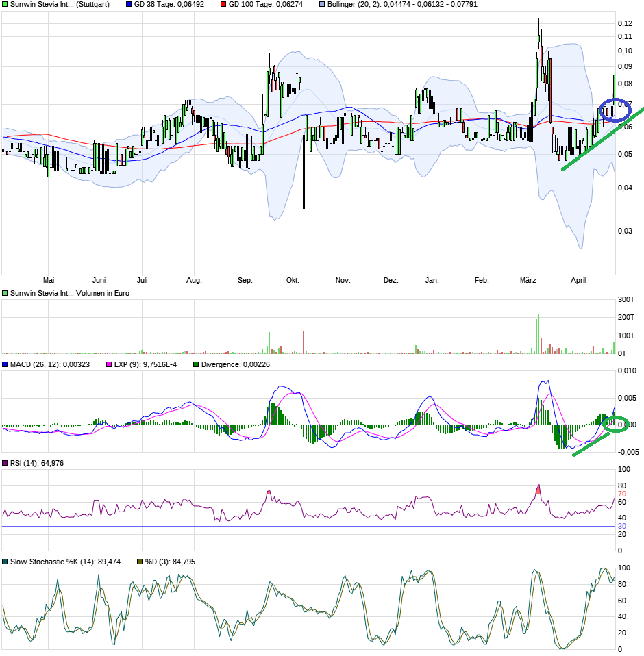Click the blue 30 RSI threshold label

622,527
